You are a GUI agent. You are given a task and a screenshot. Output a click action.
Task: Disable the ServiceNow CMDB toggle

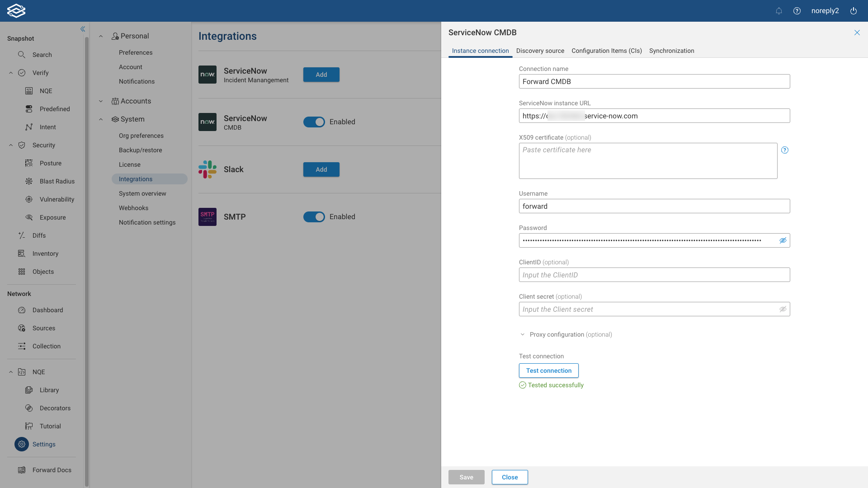(314, 122)
